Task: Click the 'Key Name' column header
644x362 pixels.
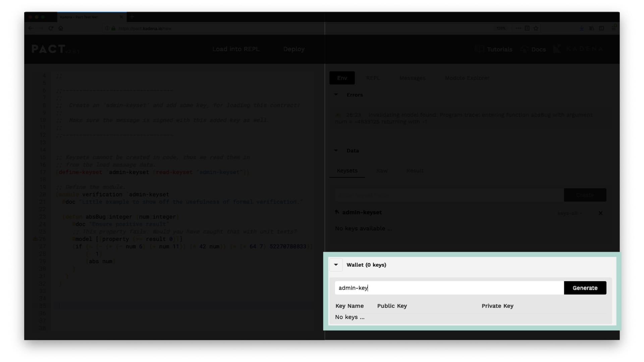Action: 350,306
